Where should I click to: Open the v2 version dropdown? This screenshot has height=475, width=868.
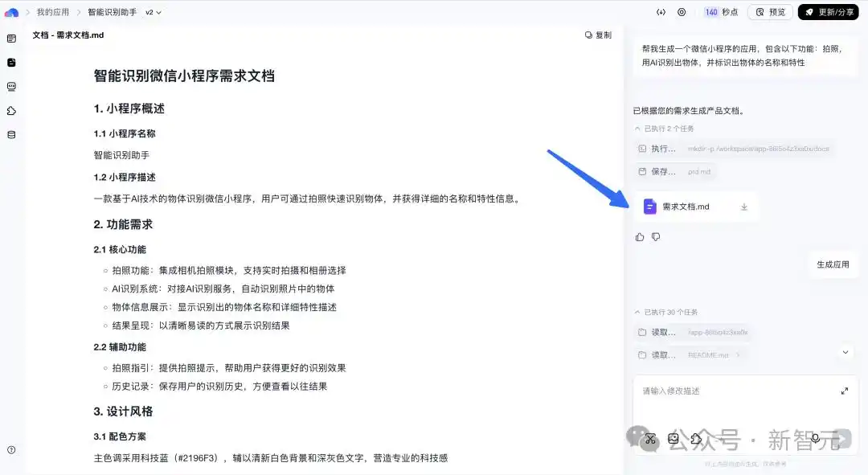pyautogui.click(x=153, y=12)
